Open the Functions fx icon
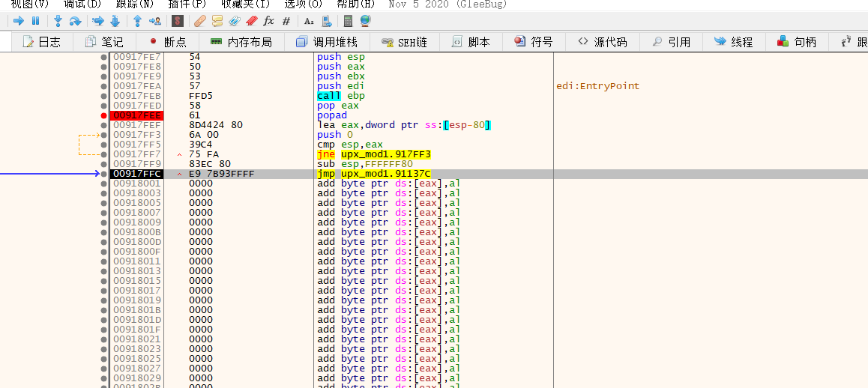Viewport: 868px width, 388px height. [x=268, y=21]
